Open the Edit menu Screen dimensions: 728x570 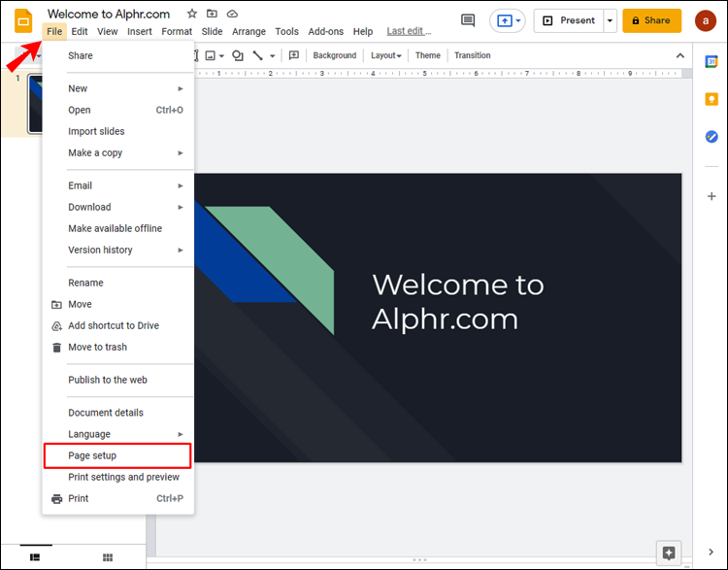(80, 32)
